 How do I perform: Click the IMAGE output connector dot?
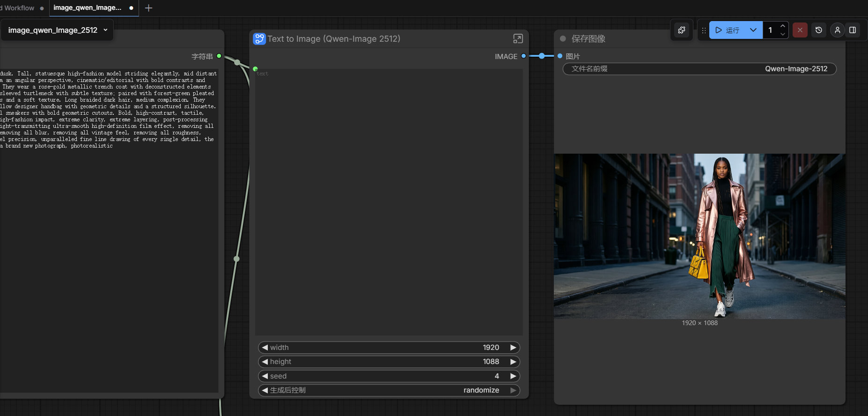point(523,56)
